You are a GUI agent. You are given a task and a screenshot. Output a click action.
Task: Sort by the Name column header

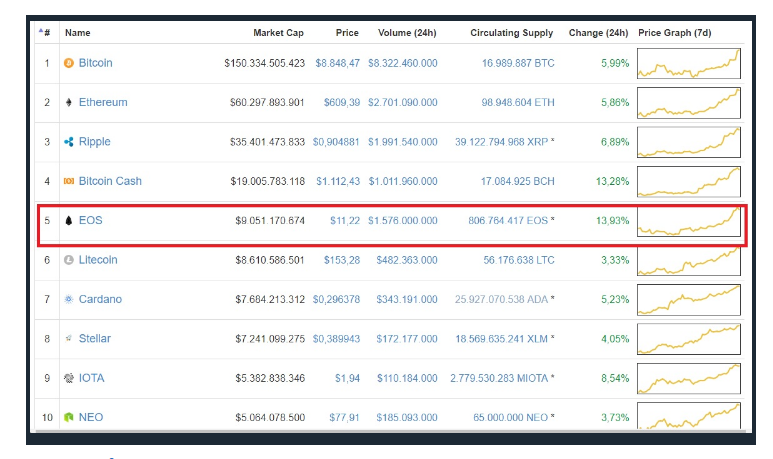click(77, 33)
